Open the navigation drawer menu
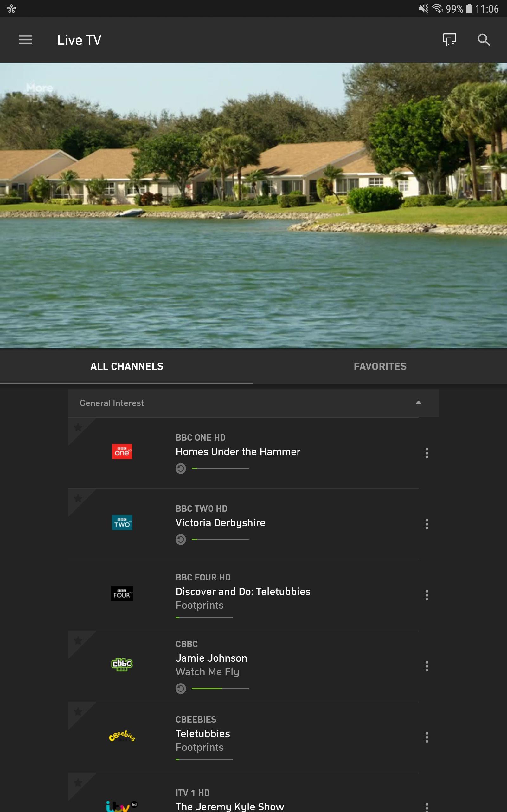The height and width of the screenshot is (812, 507). pyautogui.click(x=25, y=40)
